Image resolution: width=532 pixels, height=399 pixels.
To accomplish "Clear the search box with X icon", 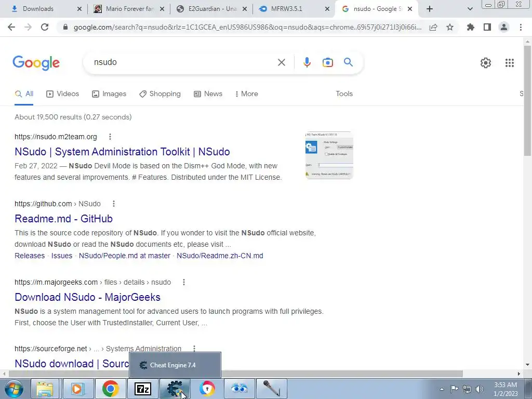I will (281, 62).
